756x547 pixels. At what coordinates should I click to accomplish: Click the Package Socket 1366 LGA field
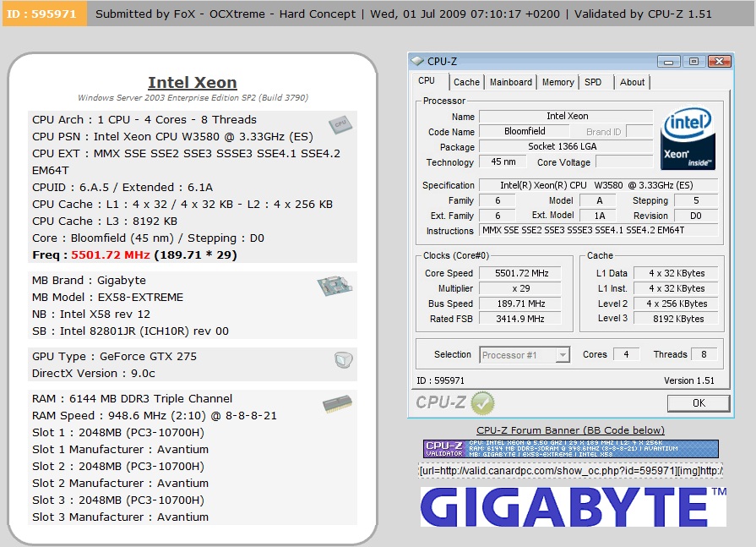566,146
